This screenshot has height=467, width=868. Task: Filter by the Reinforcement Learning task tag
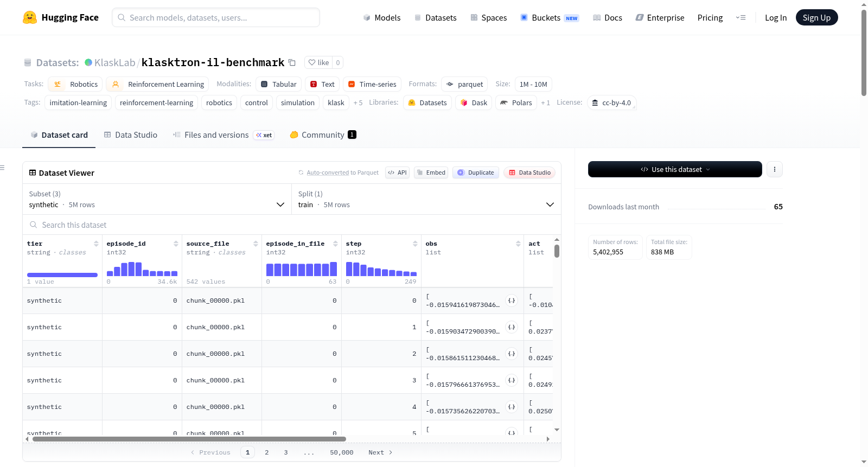coord(157,84)
